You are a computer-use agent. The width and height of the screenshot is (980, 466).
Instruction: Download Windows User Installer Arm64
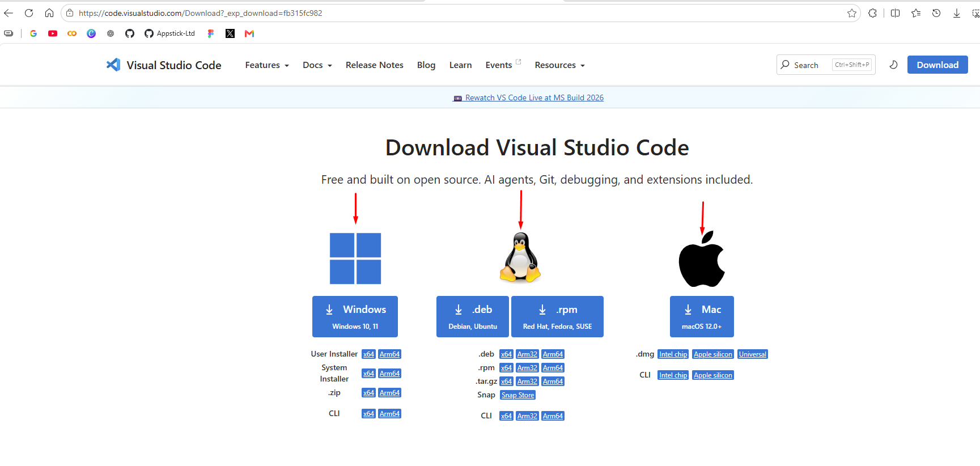point(389,354)
